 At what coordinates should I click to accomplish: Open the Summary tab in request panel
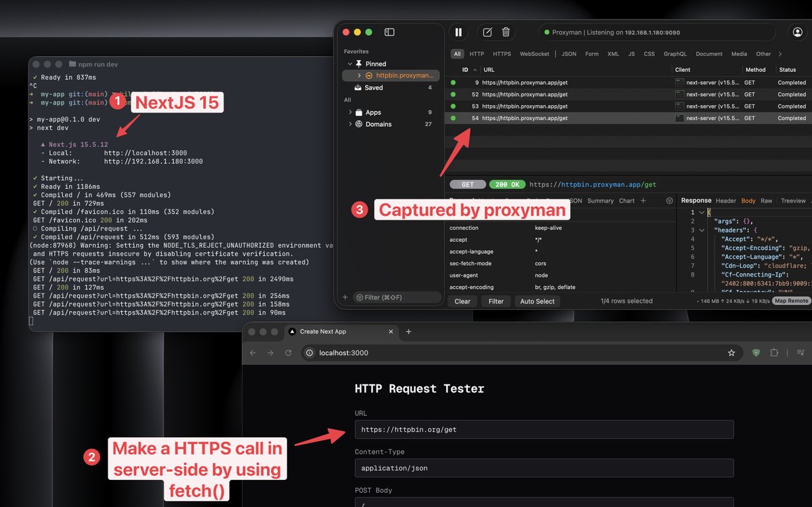tap(600, 201)
